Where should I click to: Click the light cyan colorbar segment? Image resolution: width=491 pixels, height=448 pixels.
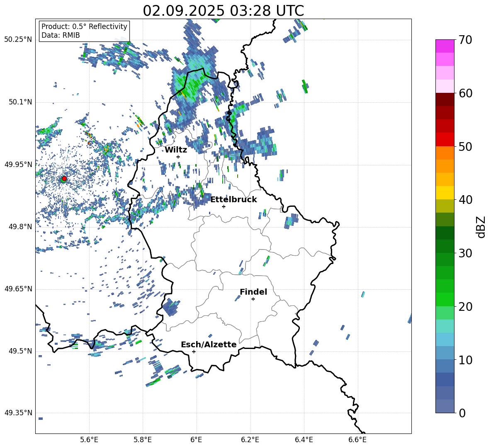tap(445, 326)
